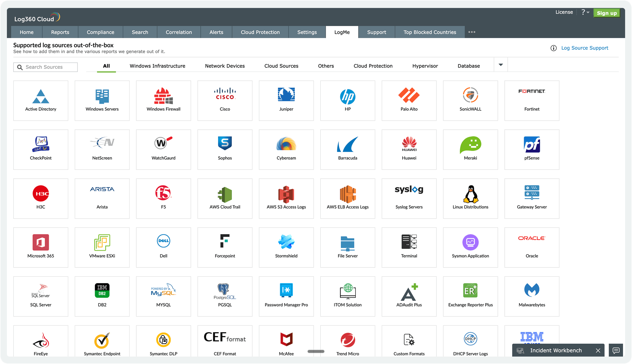The image size is (632, 364).
Task: Click the green Sign up button
Action: click(x=607, y=13)
